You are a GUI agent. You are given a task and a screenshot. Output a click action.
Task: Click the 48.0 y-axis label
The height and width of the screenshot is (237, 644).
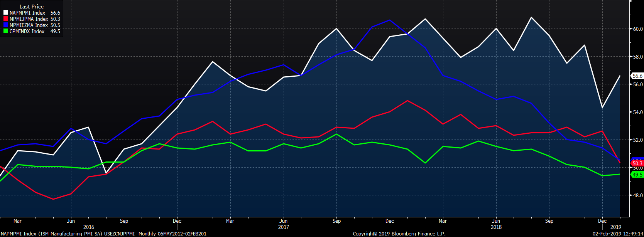(x=637, y=195)
